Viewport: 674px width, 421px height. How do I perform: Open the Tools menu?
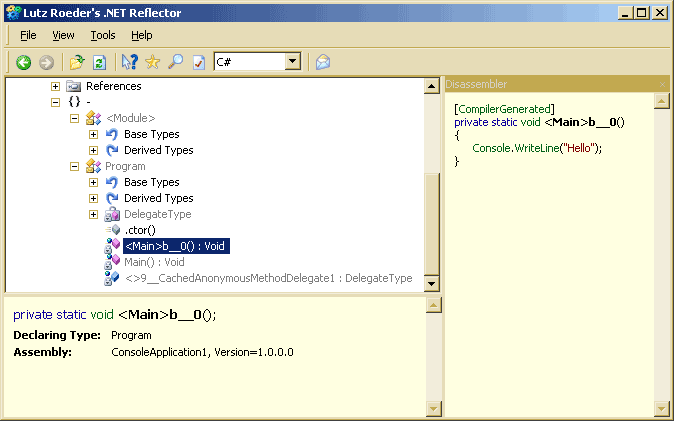coord(103,35)
